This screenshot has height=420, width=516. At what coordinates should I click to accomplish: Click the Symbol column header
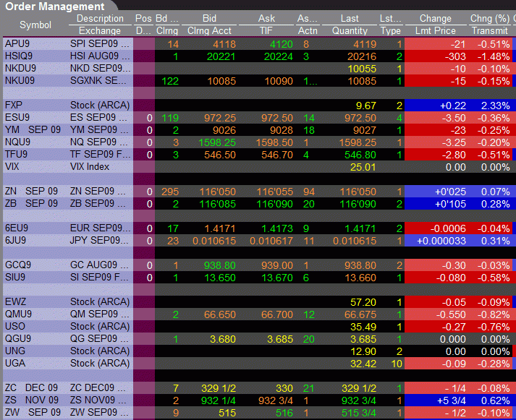[x=35, y=25]
